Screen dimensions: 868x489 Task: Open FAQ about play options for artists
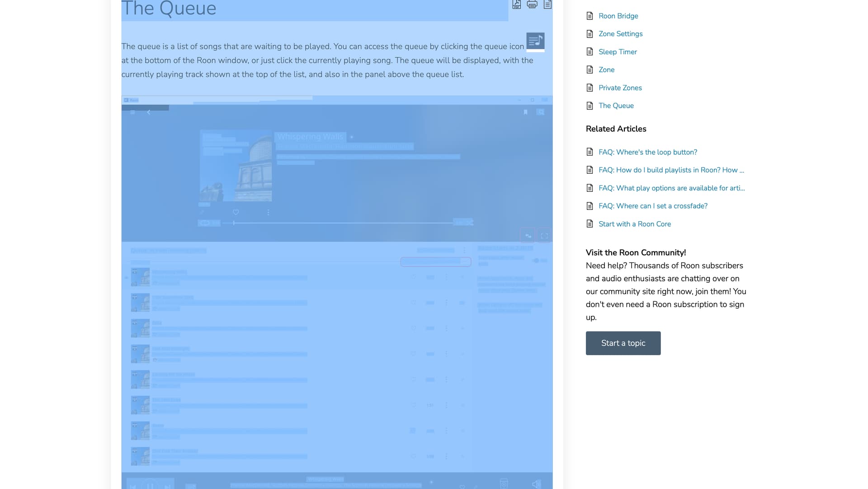pos(671,188)
